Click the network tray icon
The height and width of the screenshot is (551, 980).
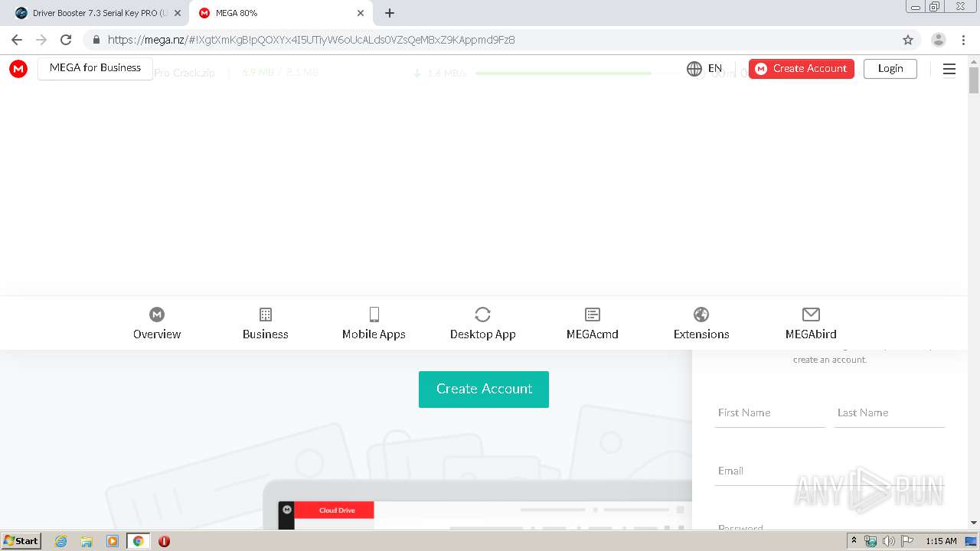(871, 541)
